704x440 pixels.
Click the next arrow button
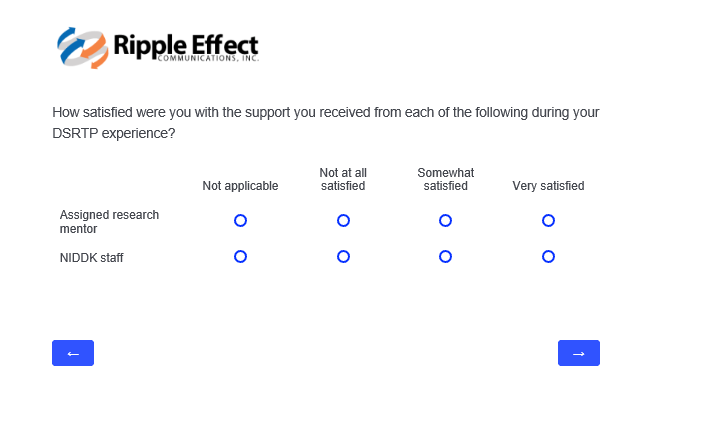point(579,353)
